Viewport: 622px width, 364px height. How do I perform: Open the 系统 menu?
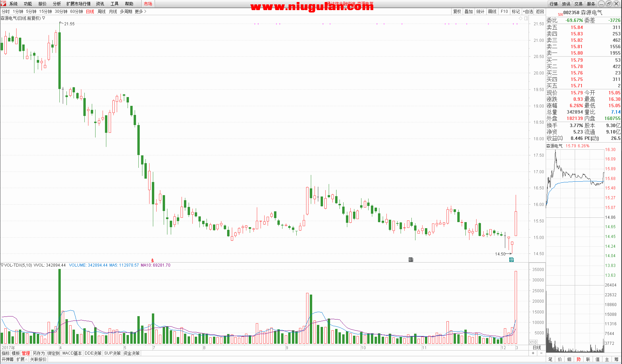click(13, 4)
